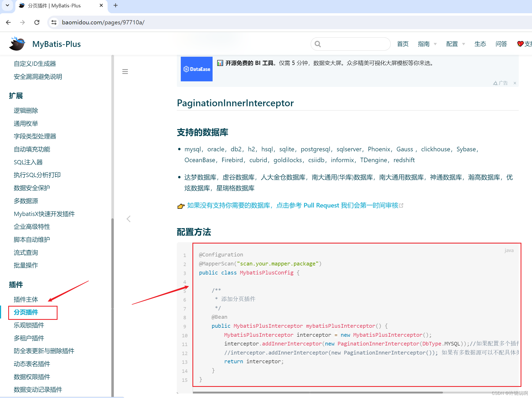Click the bar chart emoji in ad

(x=220, y=63)
